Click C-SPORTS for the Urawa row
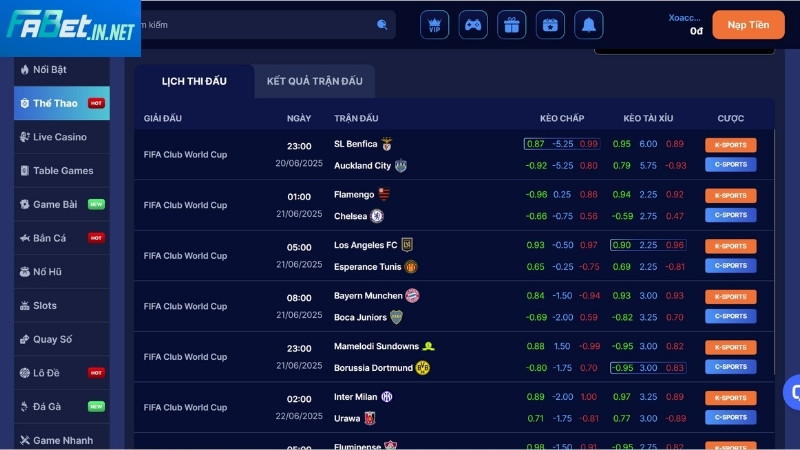Image resolution: width=800 pixels, height=450 pixels. click(731, 417)
